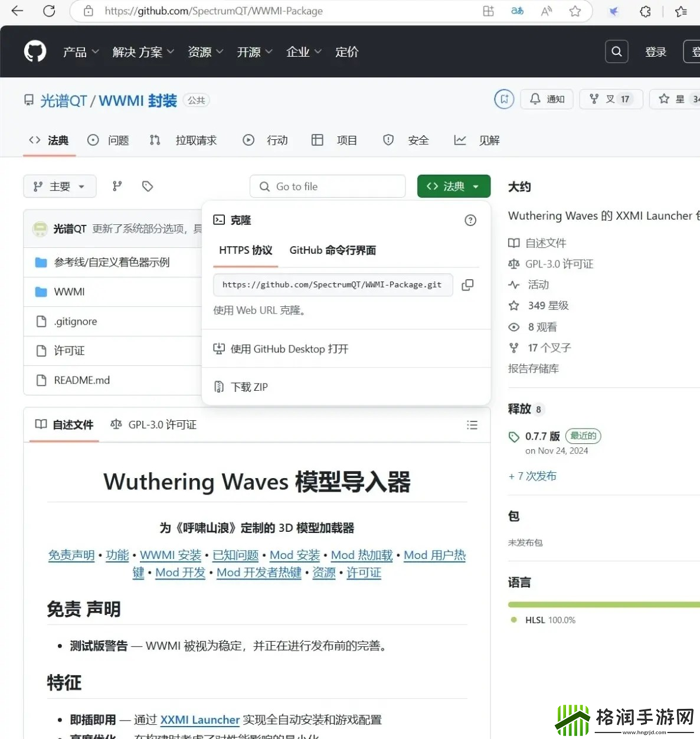The height and width of the screenshot is (739, 700).
Task: Click the GitHub octocat logo
Action: point(35,51)
